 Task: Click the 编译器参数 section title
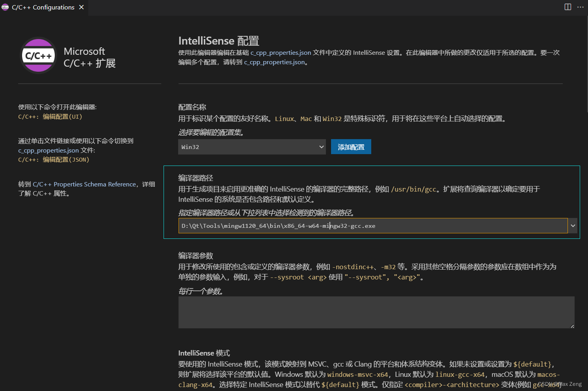pyautogui.click(x=196, y=256)
